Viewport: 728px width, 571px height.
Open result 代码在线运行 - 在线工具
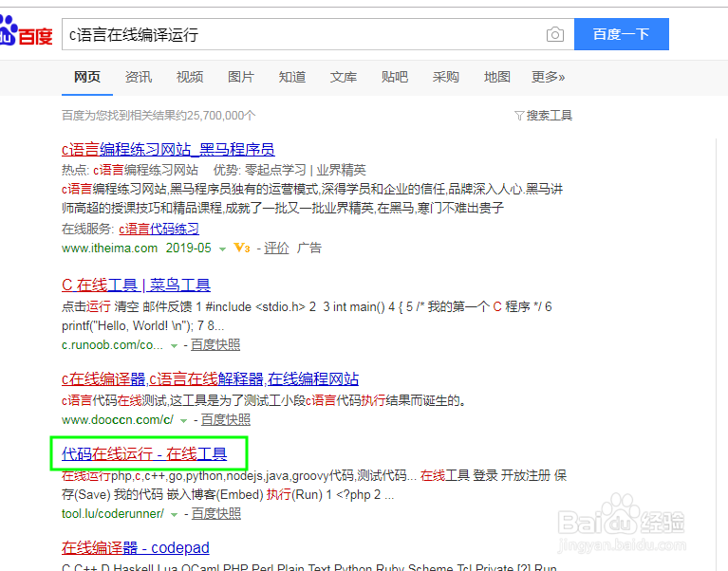coord(144,453)
